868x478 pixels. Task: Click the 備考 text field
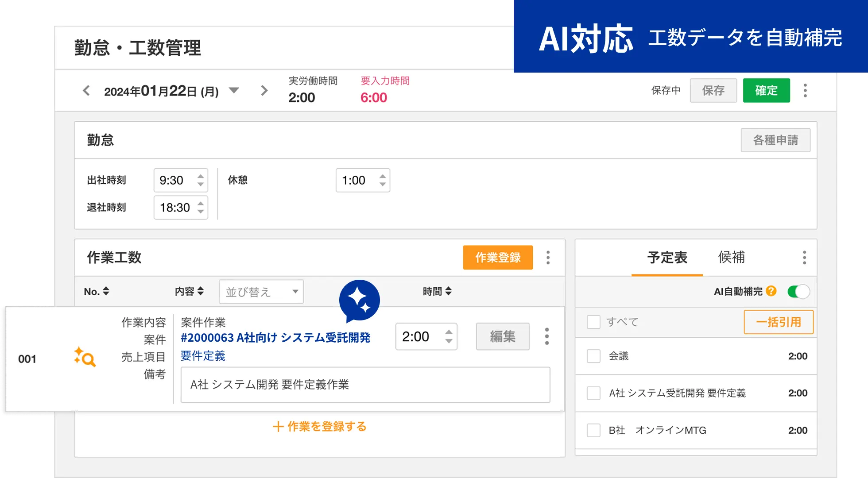click(365, 385)
